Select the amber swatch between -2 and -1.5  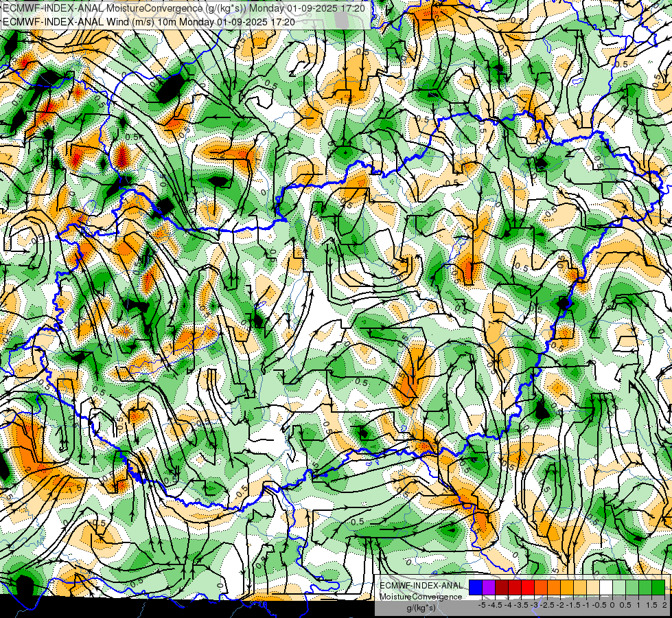pos(567,587)
